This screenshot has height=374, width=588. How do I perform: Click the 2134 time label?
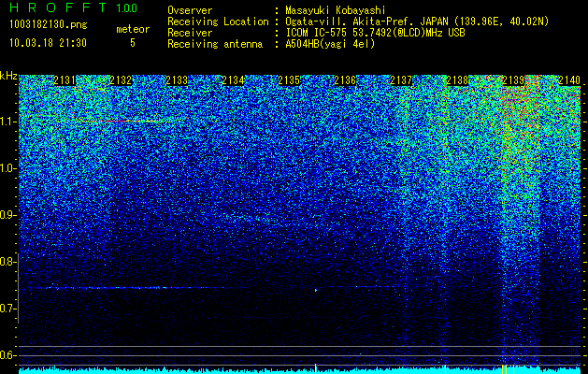234,80
